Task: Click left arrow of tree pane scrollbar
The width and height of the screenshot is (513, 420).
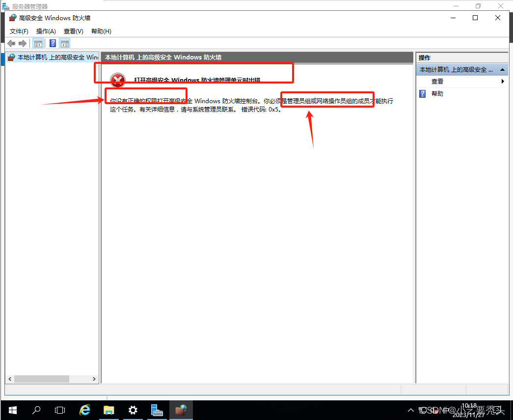Action: 10,379
